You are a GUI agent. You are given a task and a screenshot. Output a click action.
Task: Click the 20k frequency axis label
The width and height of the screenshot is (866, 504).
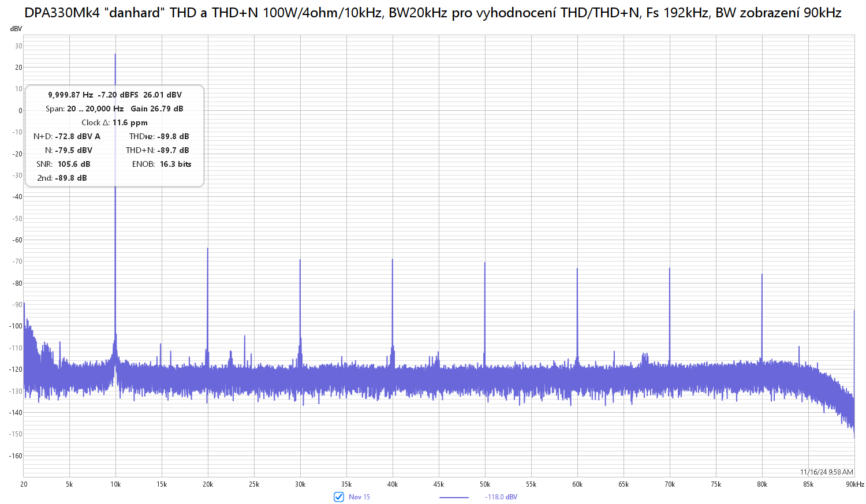click(x=208, y=484)
